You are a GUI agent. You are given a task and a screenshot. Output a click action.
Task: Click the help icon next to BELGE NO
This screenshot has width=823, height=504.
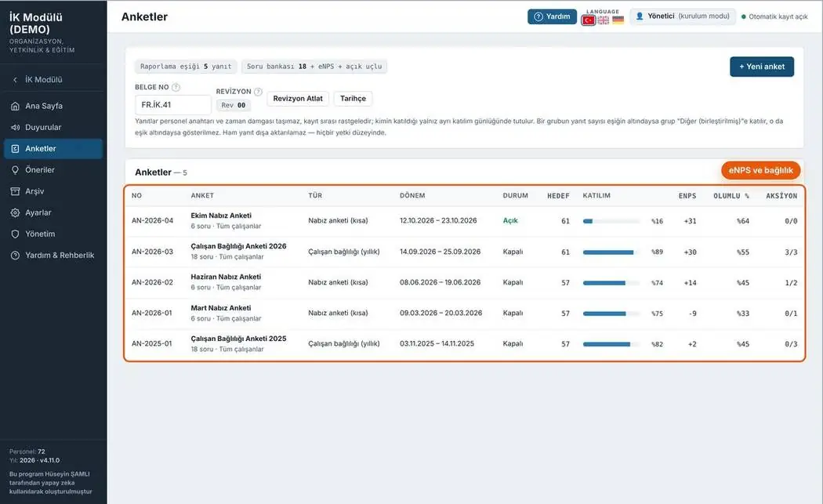click(x=176, y=87)
